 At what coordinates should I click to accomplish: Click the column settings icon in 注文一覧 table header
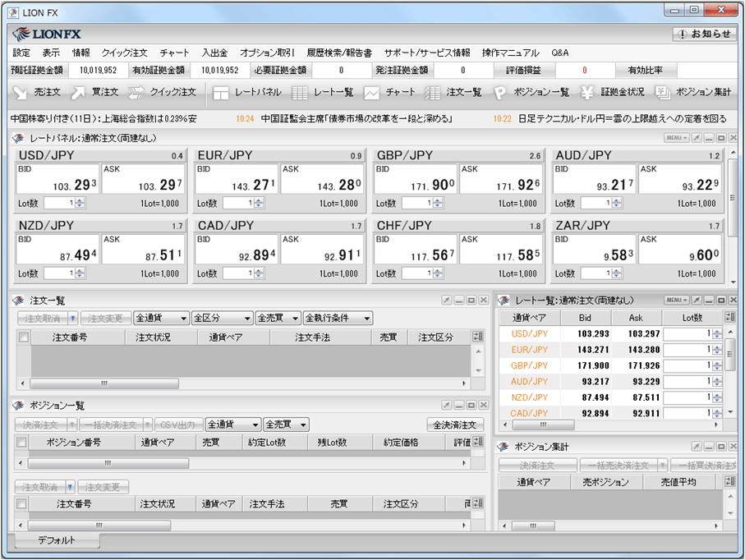[478, 337]
